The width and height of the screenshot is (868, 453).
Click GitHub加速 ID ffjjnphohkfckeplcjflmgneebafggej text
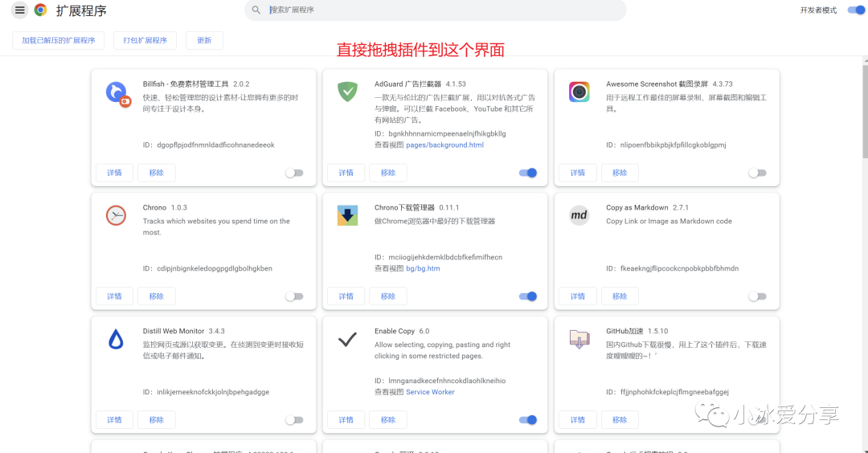coord(674,392)
